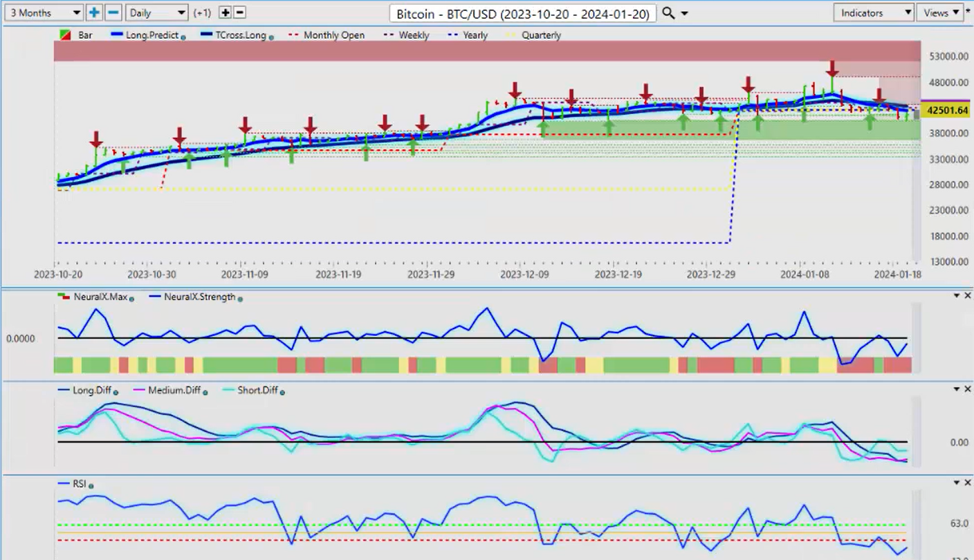This screenshot has height=560, width=974.
Task: Click the settings dot beside NeuralX.Strength
Action: (x=240, y=298)
